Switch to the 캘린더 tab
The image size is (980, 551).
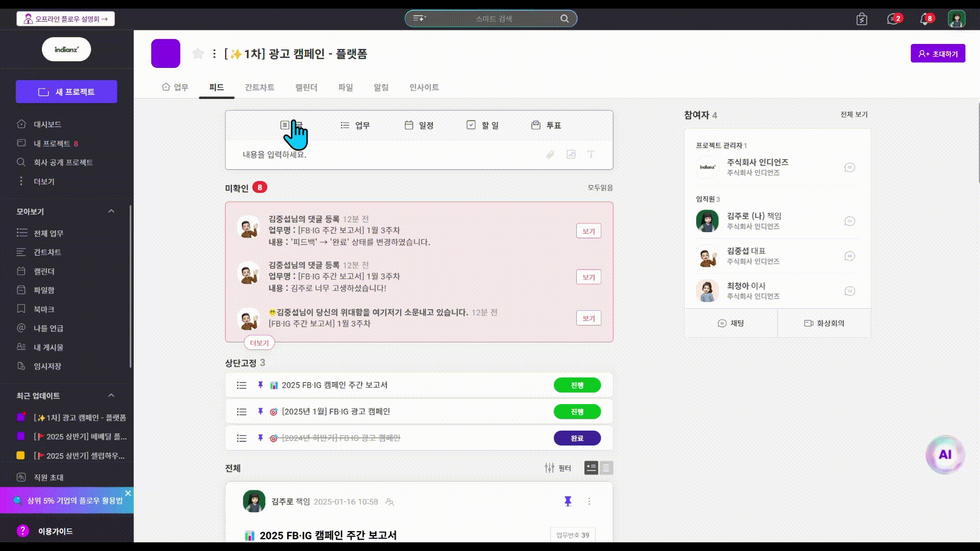306,87
